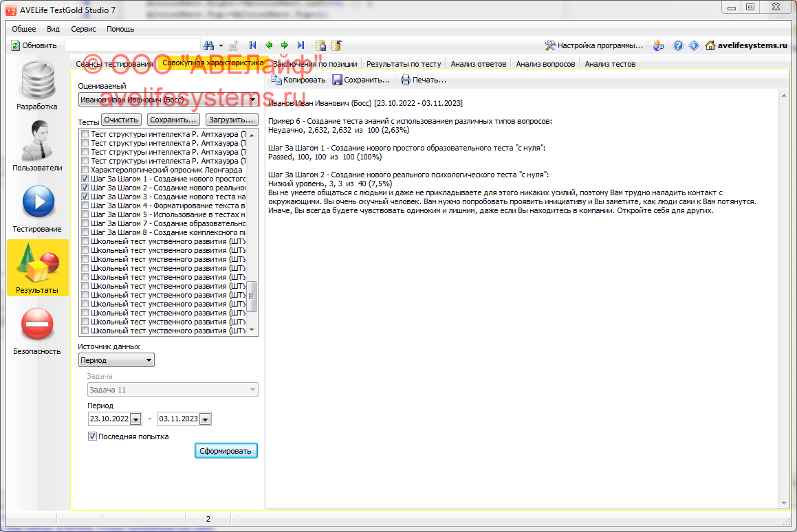Viewport: 797px width, 532px height.
Task: Click the binoculars search icon
Action: pos(209,45)
